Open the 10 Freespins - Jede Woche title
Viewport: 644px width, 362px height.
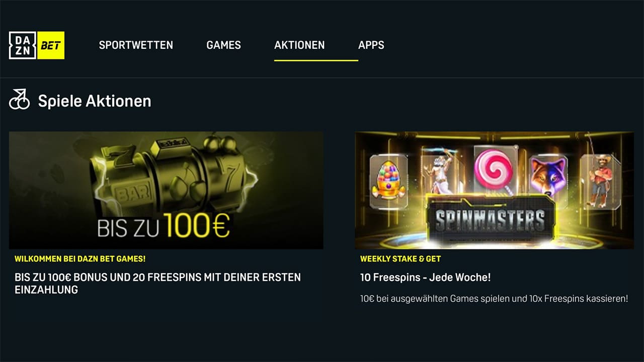tap(425, 277)
